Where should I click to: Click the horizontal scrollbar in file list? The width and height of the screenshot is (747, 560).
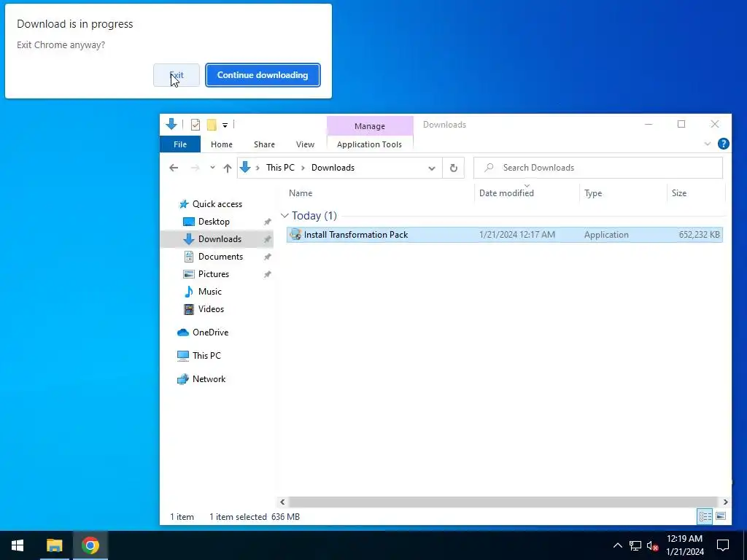(x=503, y=502)
